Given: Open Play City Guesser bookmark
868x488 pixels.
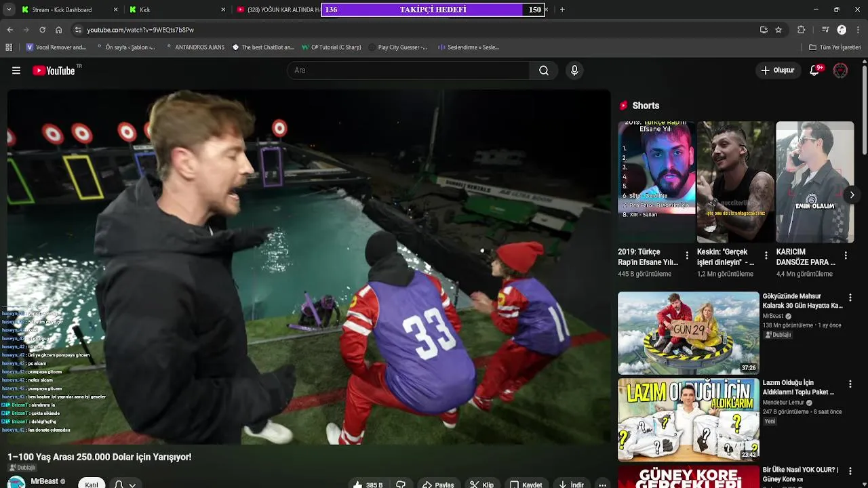Looking at the screenshot, I should [398, 47].
